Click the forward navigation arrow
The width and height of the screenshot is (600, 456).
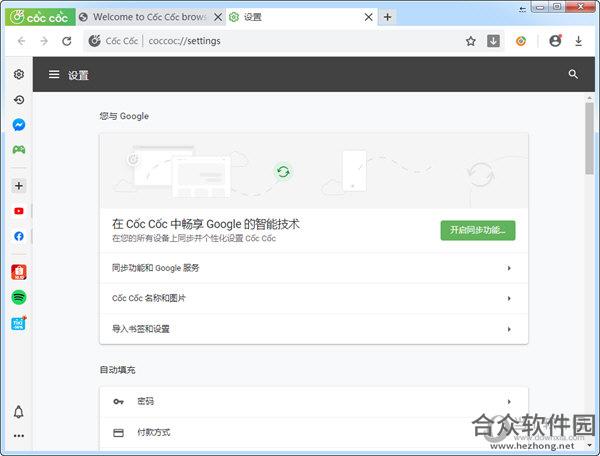(x=44, y=41)
